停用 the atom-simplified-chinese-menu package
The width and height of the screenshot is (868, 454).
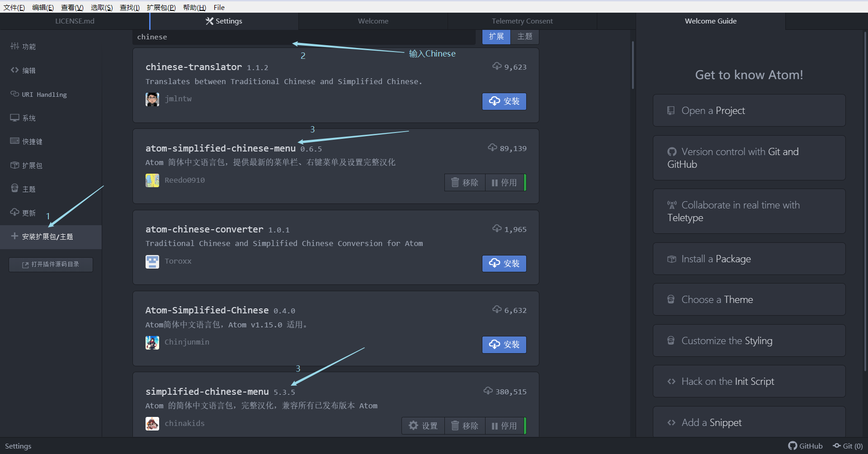[506, 182]
